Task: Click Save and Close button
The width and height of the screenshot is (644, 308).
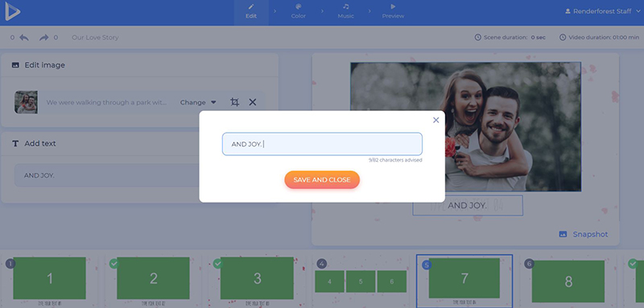Action: tap(322, 179)
